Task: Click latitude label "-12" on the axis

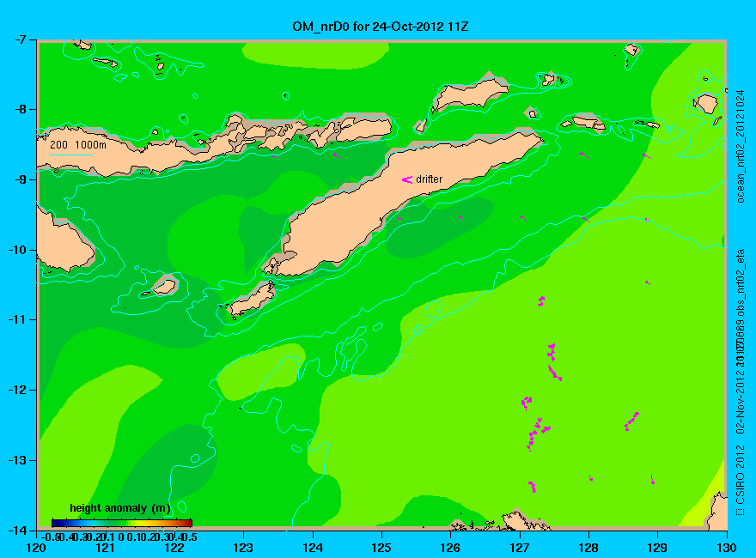Action: click(17, 390)
